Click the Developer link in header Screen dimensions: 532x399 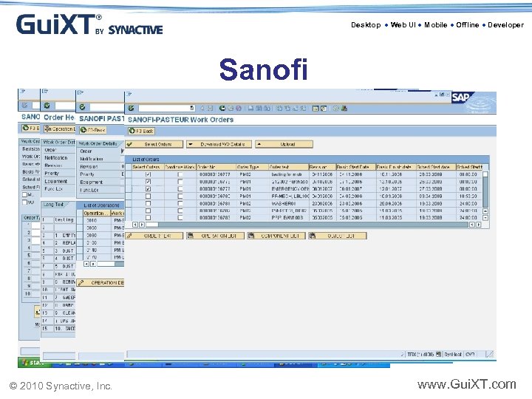point(506,25)
